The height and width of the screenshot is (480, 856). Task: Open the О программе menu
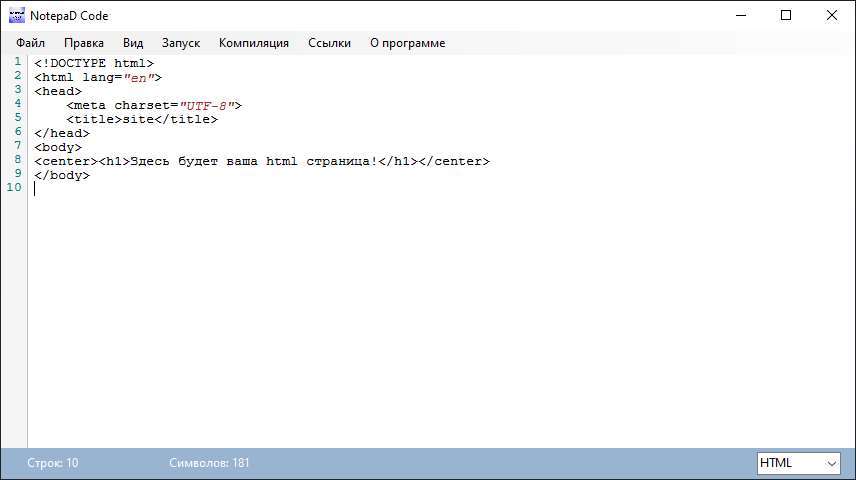[408, 43]
